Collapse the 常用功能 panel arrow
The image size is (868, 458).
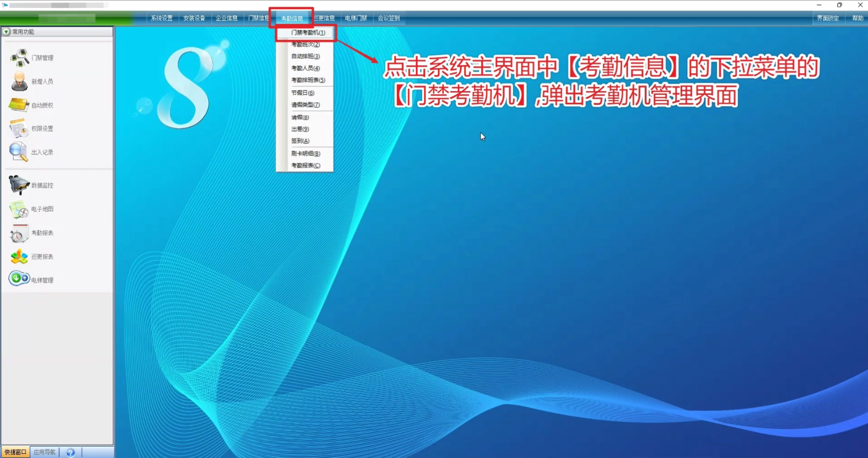pyautogui.click(x=6, y=32)
